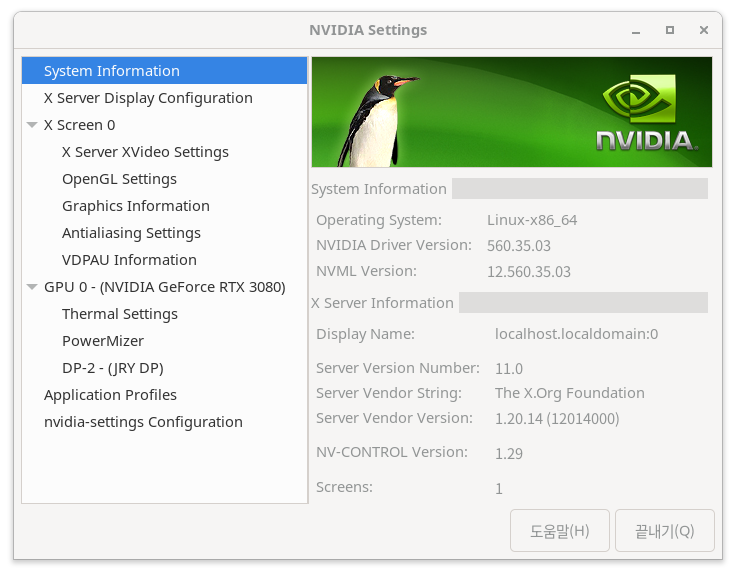Click the Display Name: label
Viewport: 736px width, 576px height.
click(365, 334)
